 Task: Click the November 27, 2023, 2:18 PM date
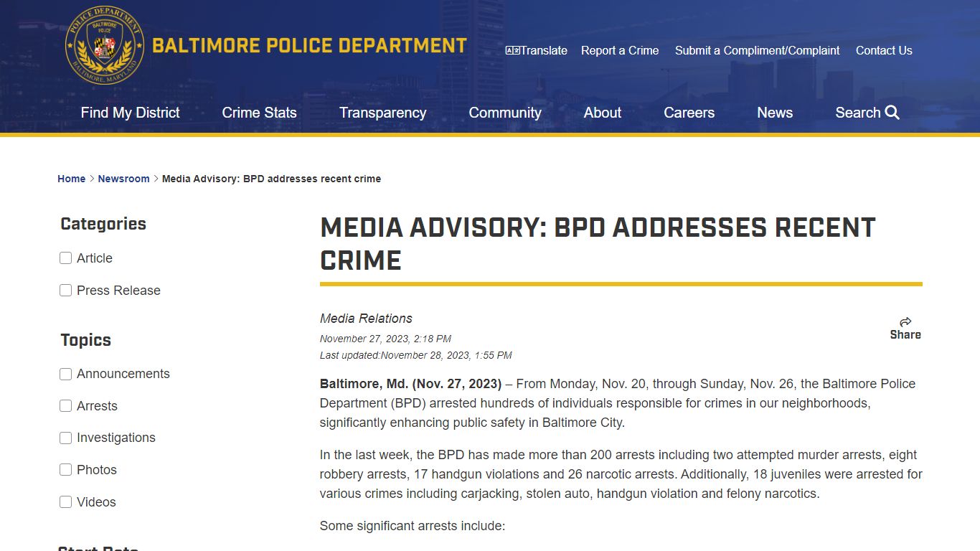pyautogui.click(x=385, y=339)
